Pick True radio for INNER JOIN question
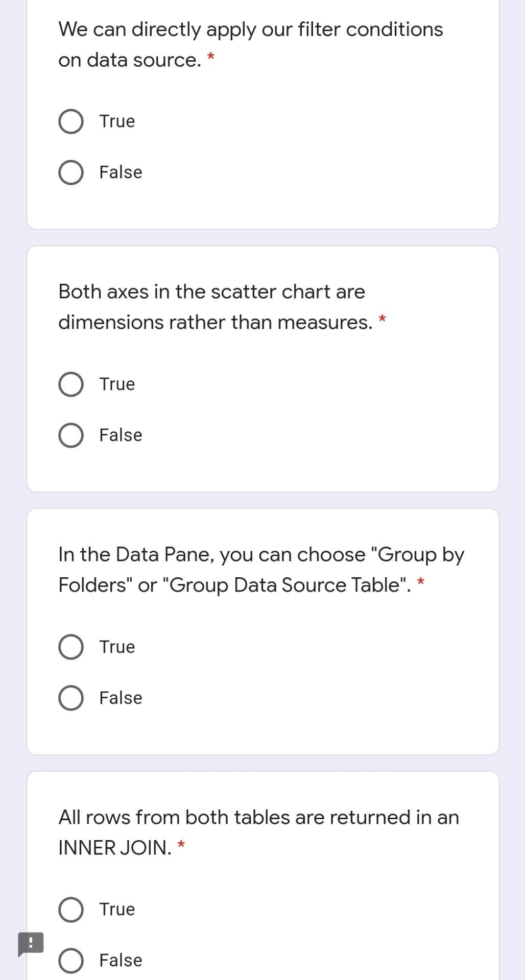This screenshot has height=980, width=525. tap(71, 910)
